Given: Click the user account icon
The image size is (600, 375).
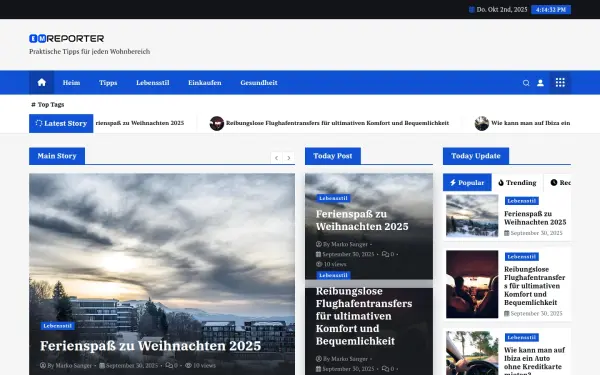Looking at the screenshot, I should (540, 83).
